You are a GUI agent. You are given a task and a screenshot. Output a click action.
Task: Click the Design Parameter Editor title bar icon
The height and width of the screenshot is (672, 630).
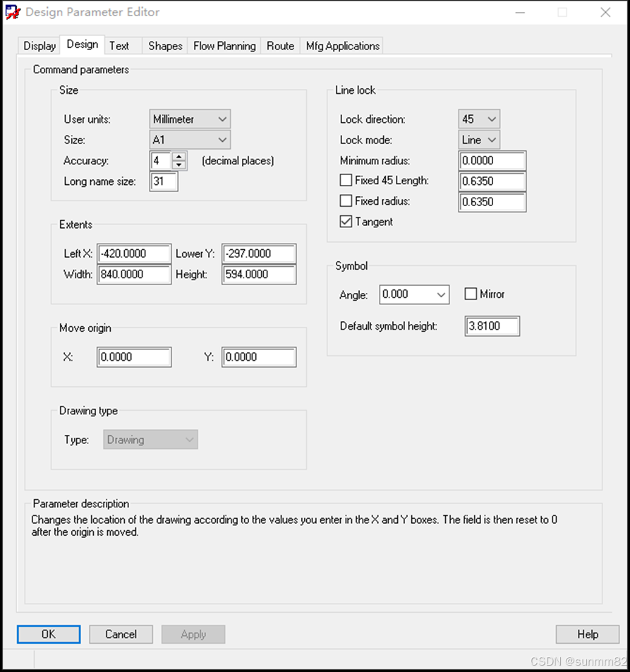coord(13,12)
